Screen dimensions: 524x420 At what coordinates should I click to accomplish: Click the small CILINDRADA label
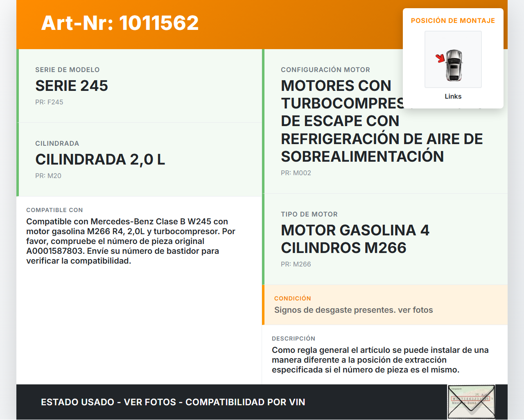pos(57,143)
